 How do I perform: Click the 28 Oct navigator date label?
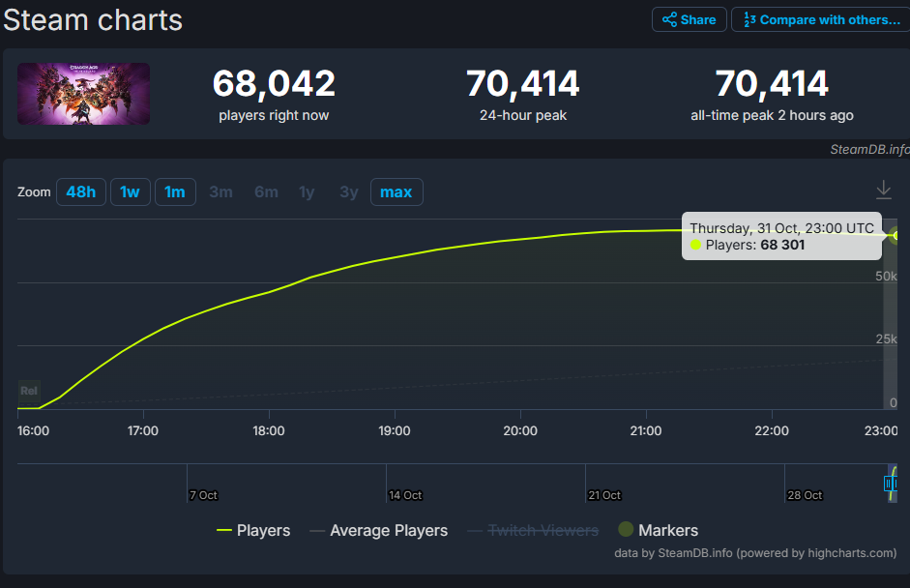[x=805, y=495]
